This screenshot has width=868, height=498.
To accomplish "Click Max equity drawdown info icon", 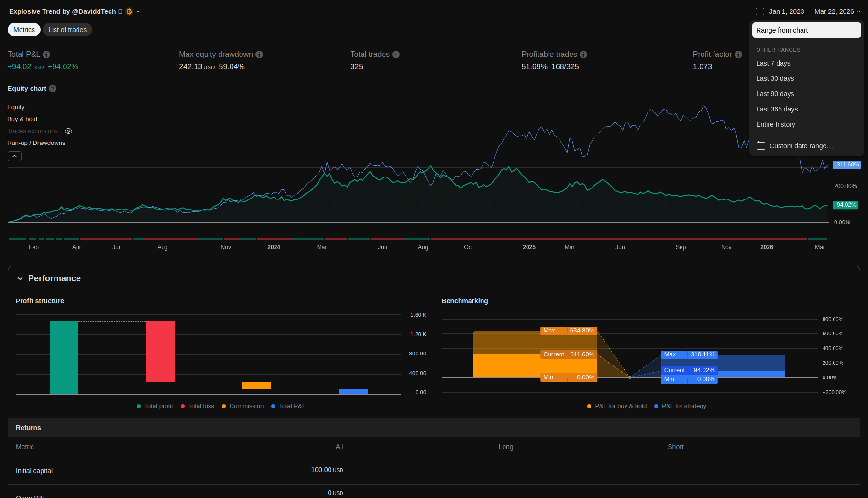I will (259, 55).
